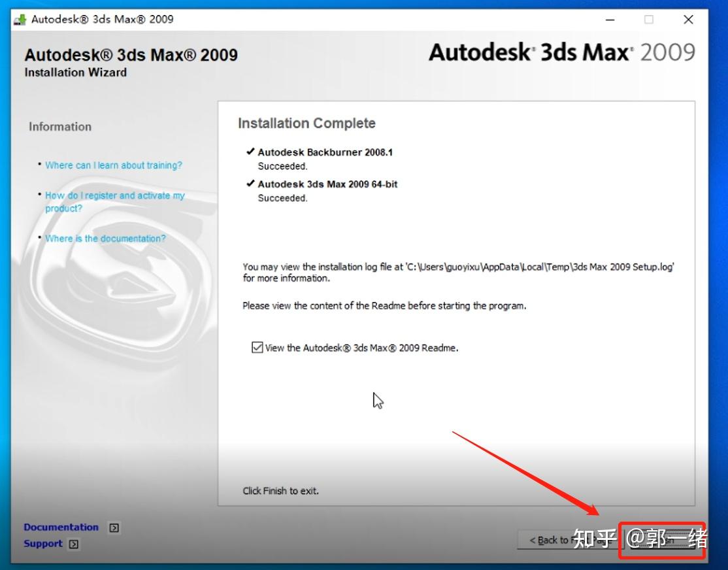This screenshot has width=728, height=570.
Task: Click the 'Installation Complete' heading
Action: click(x=306, y=123)
